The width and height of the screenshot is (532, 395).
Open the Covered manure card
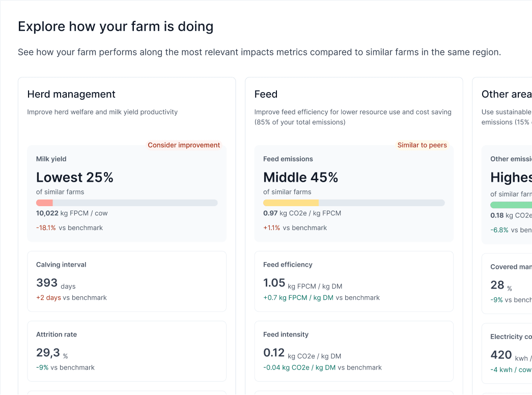(507, 284)
